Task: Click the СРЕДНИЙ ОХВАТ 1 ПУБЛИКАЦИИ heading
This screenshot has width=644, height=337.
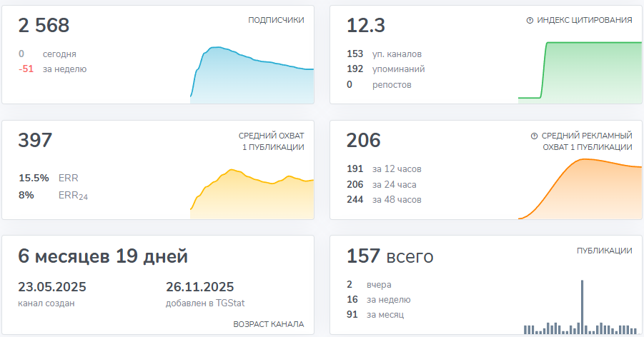Action: click(272, 141)
